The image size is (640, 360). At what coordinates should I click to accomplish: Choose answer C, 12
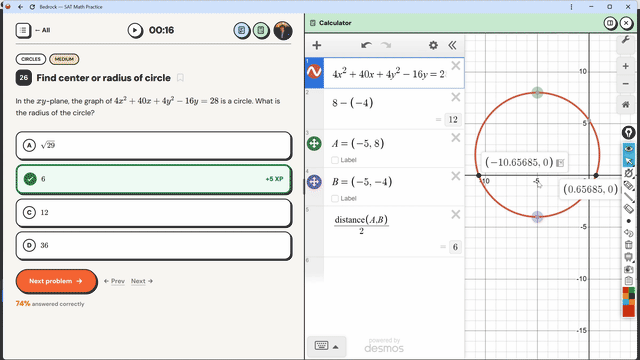pyautogui.click(x=154, y=212)
